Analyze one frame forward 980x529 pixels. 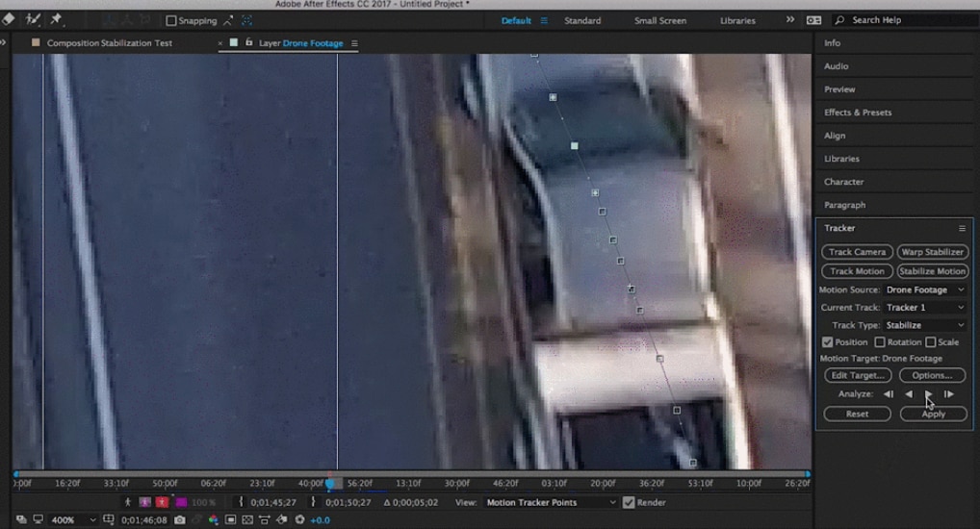(949, 394)
